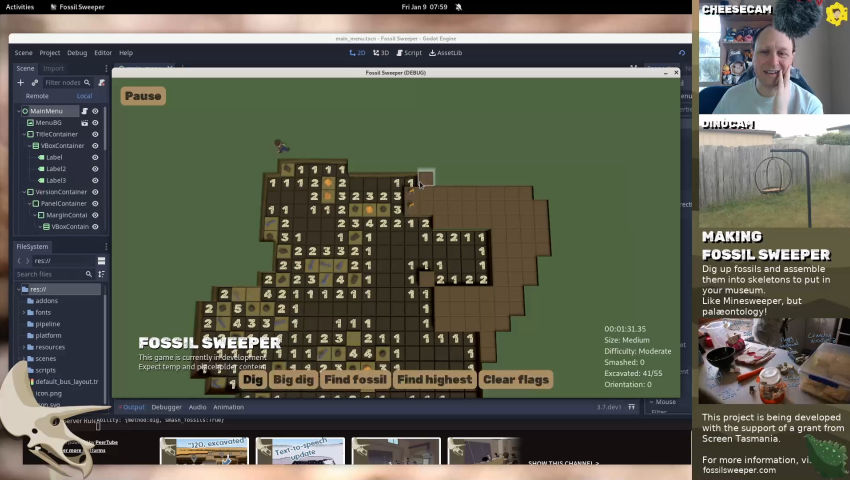Toggle FileSystem split view mode icon
The image size is (850, 480).
(101, 261)
